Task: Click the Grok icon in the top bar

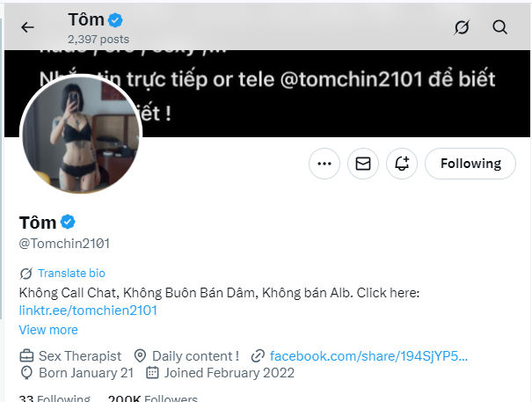Action: [x=462, y=26]
